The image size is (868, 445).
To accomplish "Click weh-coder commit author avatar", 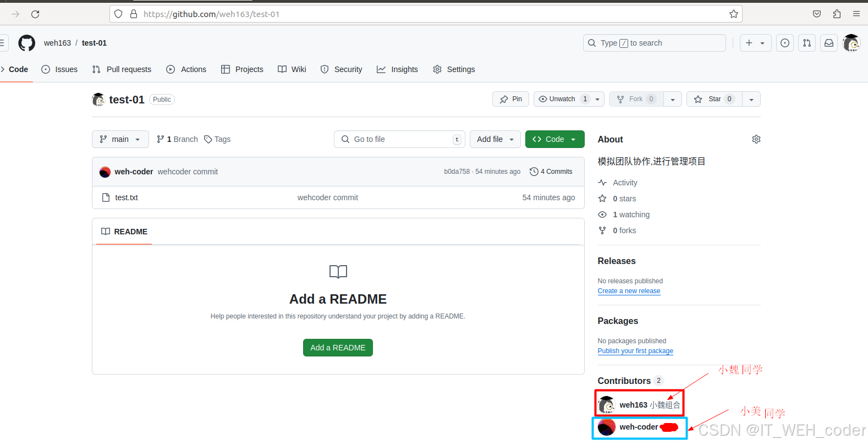I will (x=105, y=172).
